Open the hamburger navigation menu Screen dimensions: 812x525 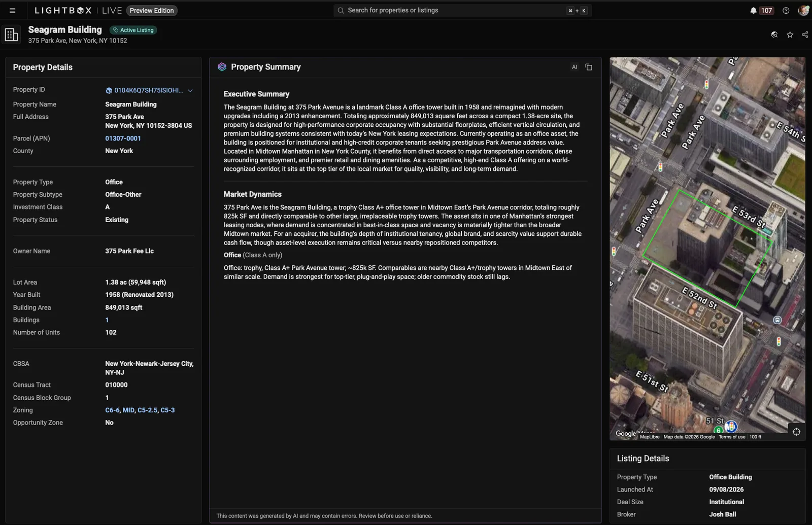pyautogui.click(x=12, y=10)
